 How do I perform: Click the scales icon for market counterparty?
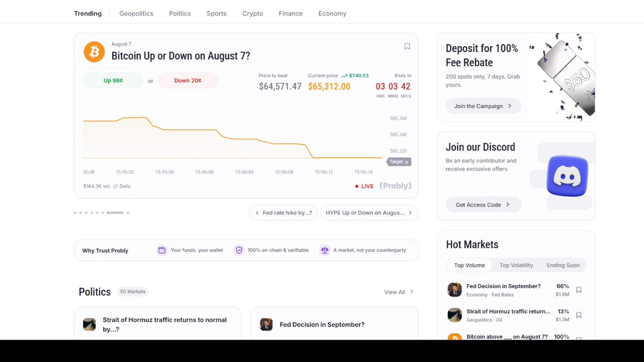[324, 250]
